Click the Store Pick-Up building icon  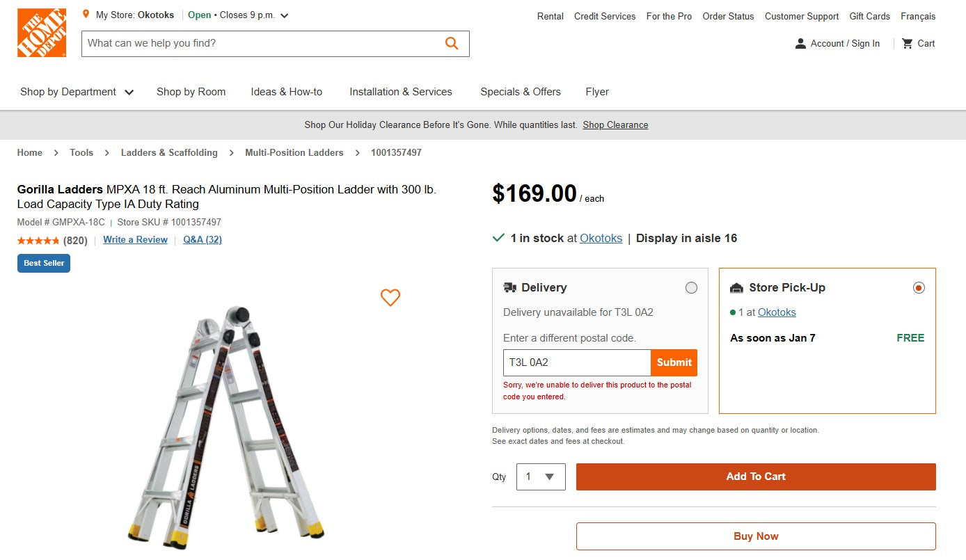(737, 287)
